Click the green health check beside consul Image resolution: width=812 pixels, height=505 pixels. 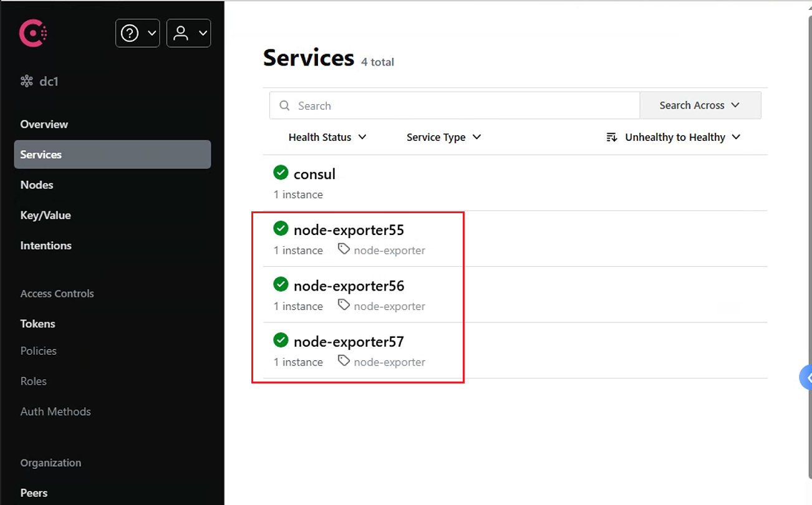[281, 173]
